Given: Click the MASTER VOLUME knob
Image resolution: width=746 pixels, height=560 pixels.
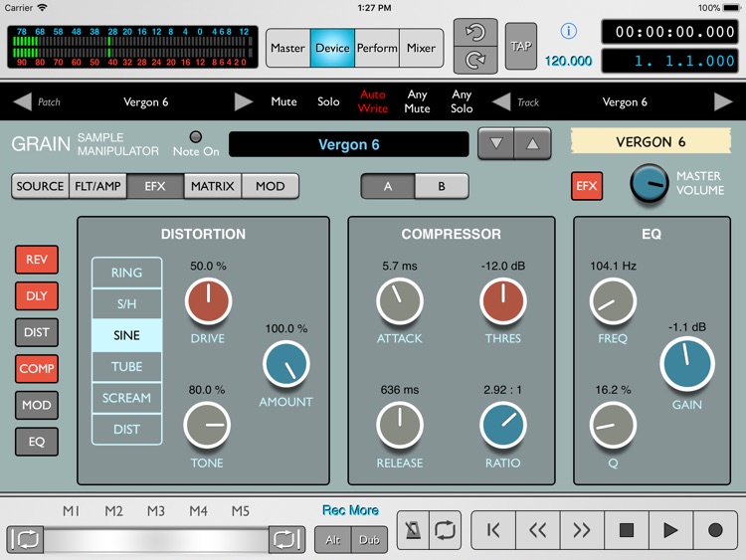Looking at the screenshot, I should point(649,184).
